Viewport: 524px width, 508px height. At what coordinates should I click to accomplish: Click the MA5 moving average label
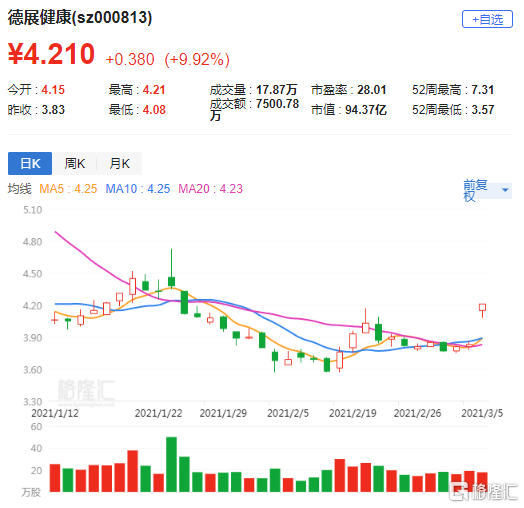click(x=68, y=189)
